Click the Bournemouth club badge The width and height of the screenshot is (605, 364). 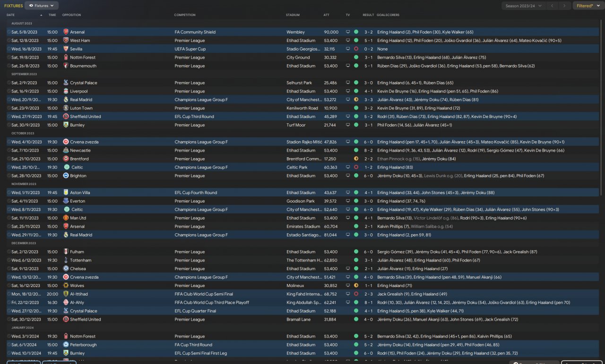pyautogui.click(x=66, y=66)
